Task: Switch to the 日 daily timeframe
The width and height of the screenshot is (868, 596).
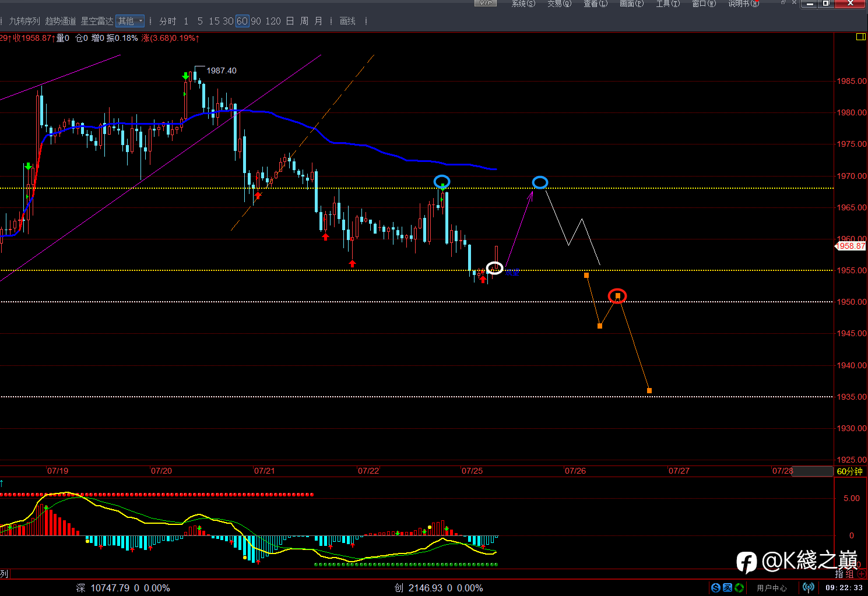Action: coord(290,21)
